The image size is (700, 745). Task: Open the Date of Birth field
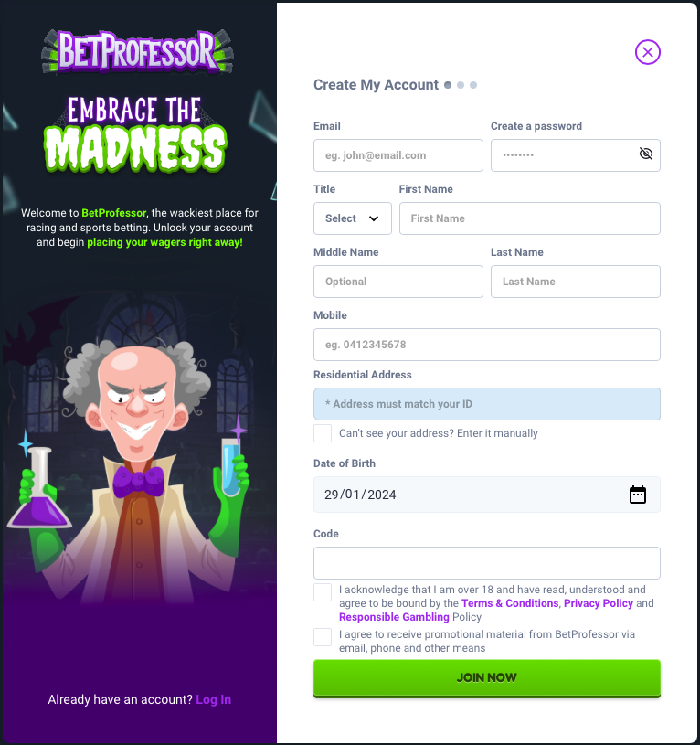coord(487,495)
